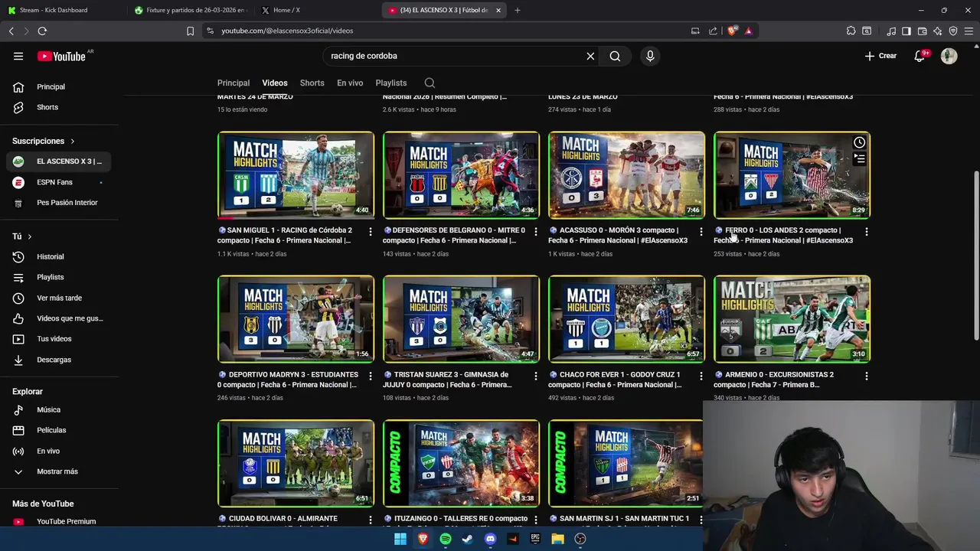Image resolution: width=980 pixels, height=551 pixels.
Task: Open the Principal channel tab
Action: pos(234,83)
